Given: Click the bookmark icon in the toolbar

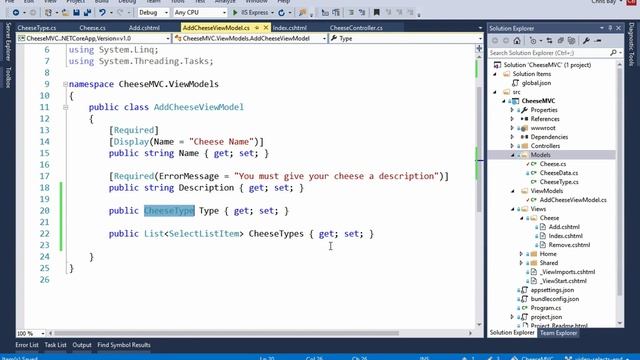Looking at the screenshot, I should tap(377, 13).
